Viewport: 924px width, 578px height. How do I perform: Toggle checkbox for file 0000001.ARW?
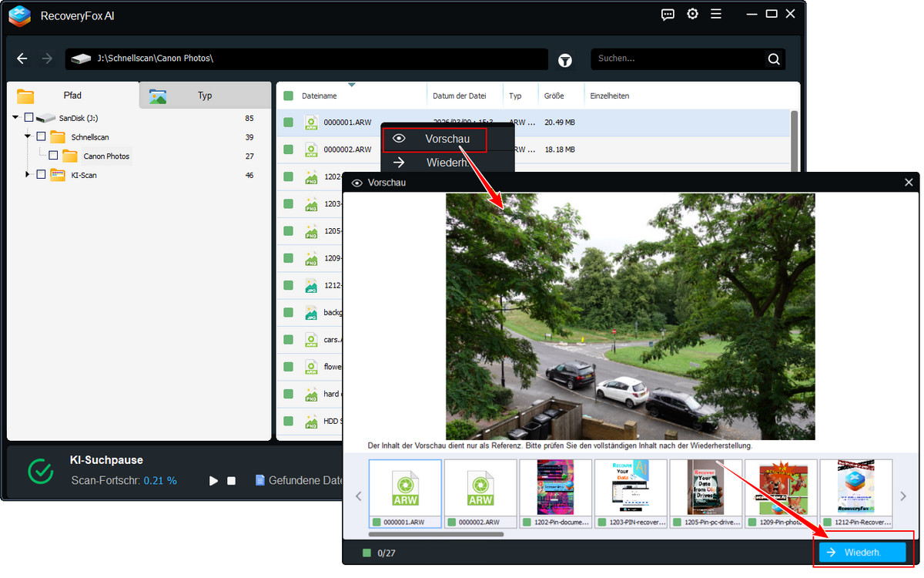[x=288, y=123]
